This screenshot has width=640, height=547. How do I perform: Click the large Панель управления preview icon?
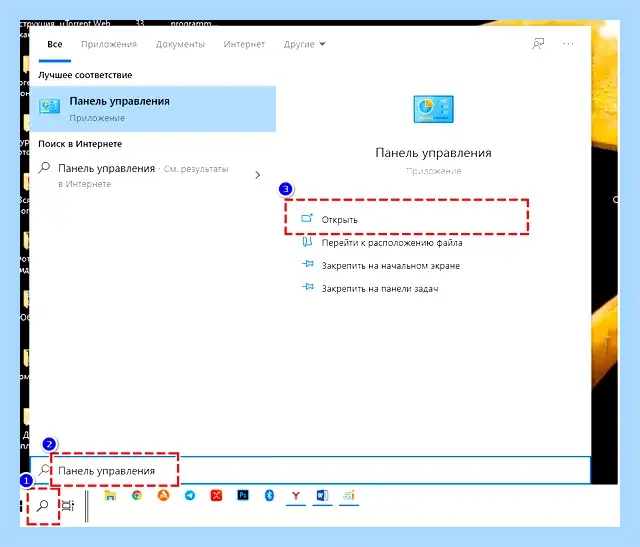click(433, 109)
